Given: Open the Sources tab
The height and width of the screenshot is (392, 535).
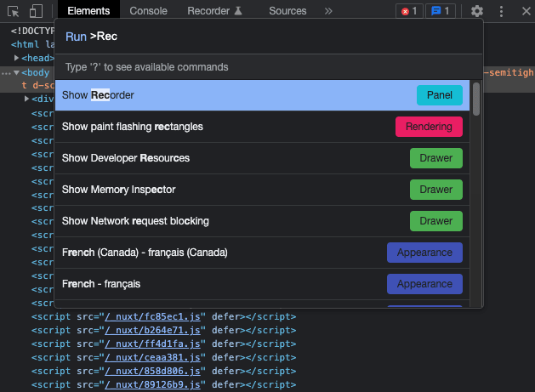Looking at the screenshot, I should point(287,11).
